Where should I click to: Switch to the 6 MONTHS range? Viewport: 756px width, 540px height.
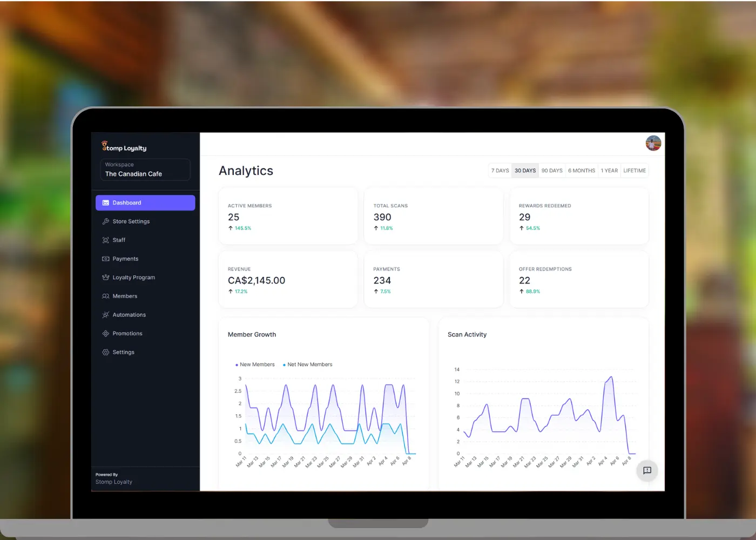click(581, 170)
